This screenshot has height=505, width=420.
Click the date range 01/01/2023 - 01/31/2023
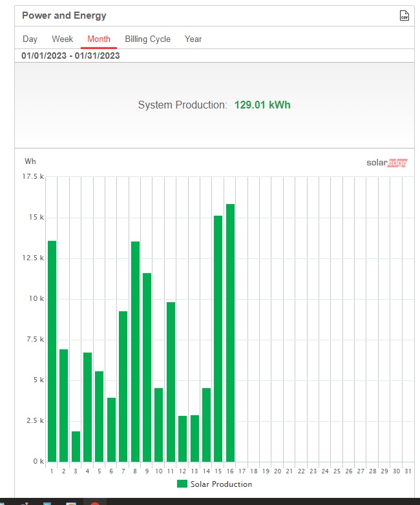(x=70, y=56)
